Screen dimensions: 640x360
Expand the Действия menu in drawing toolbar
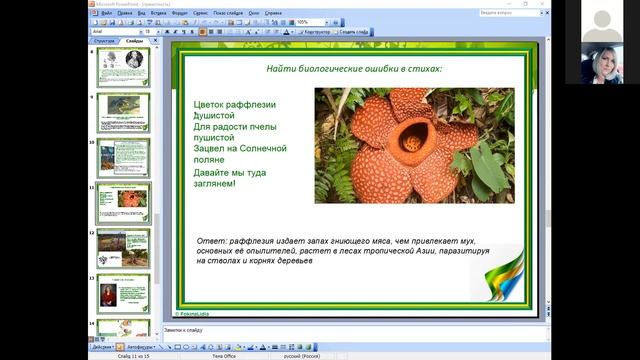point(103,347)
